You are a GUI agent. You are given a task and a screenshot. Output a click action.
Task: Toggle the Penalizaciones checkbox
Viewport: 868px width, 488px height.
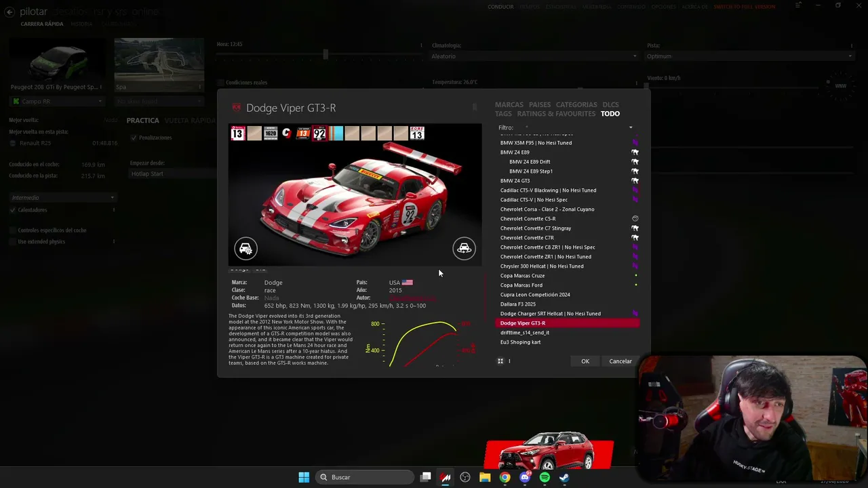click(134, 138)
